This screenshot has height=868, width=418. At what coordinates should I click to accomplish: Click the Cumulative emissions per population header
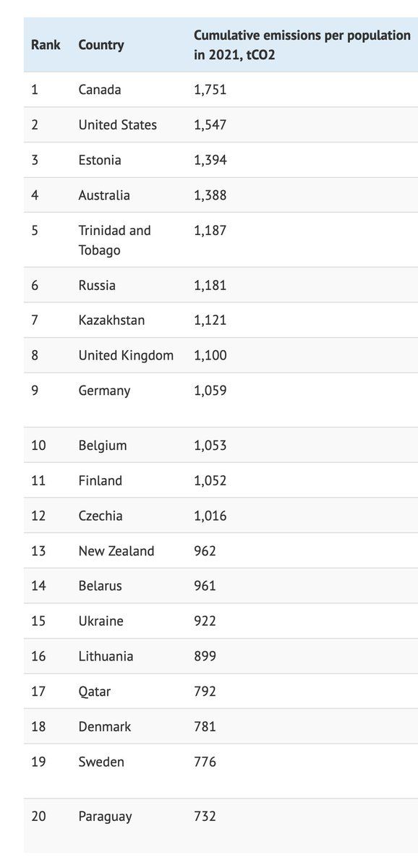click(302, 45)
